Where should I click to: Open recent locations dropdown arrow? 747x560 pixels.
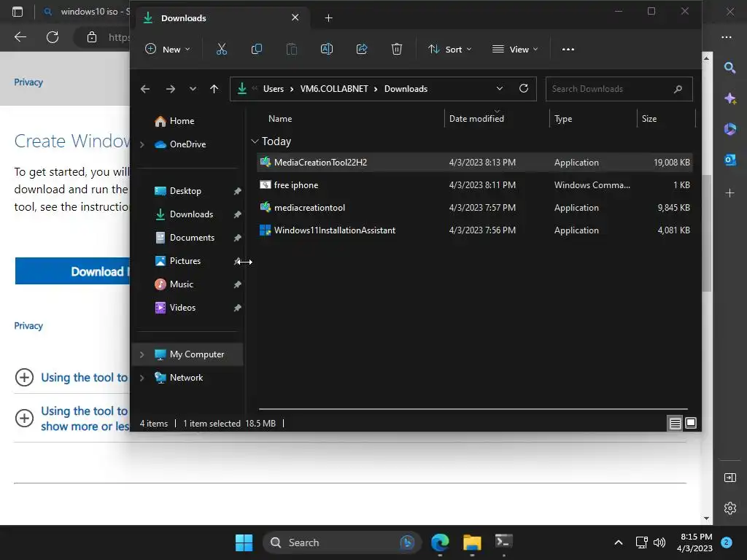click(x=193, y=89)
